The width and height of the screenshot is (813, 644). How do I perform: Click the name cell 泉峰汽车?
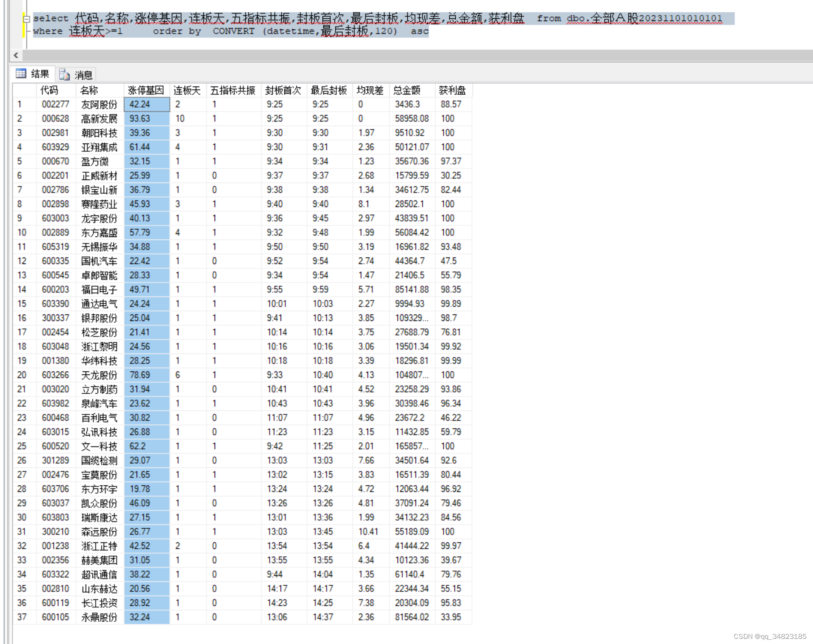click(x=100, y=404)
